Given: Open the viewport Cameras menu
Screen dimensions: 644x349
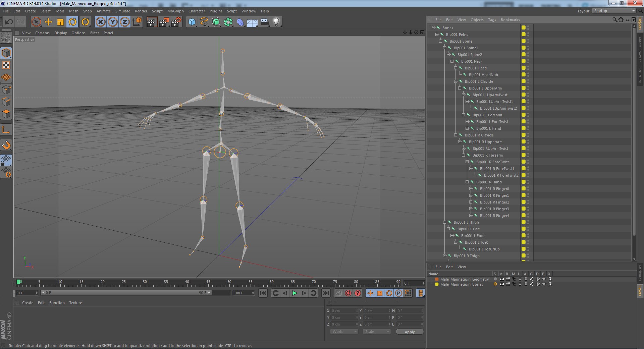Looking at the screenshot, I should tap(42, 33).
